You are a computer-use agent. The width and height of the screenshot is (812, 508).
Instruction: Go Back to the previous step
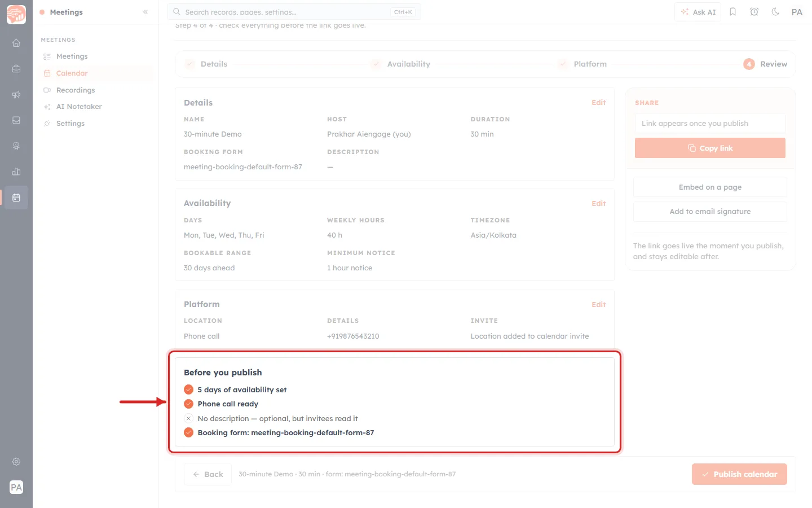point(208,474)
